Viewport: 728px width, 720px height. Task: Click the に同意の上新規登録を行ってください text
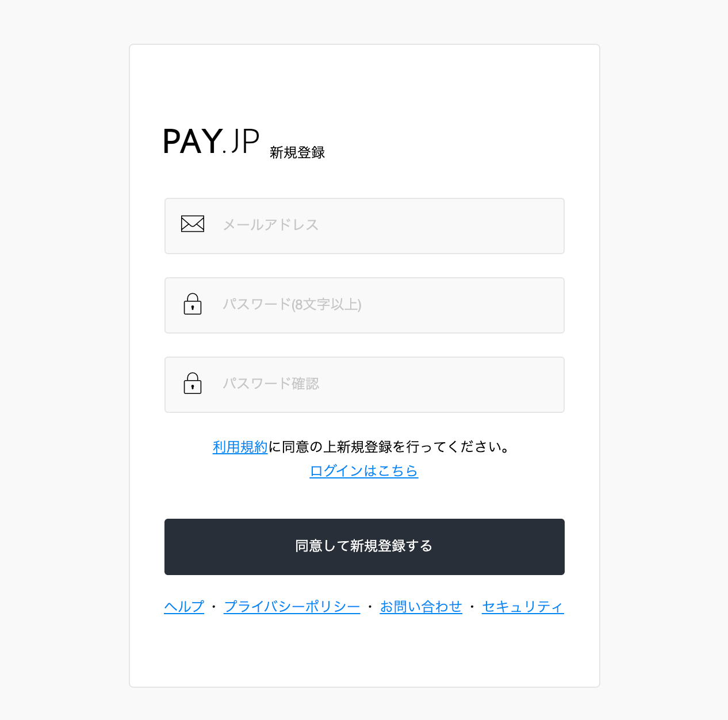(390, 447)
